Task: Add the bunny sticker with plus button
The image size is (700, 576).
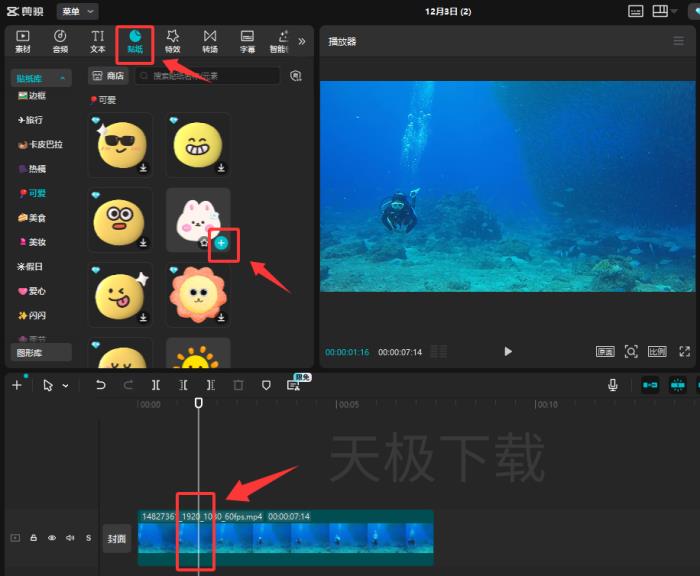Action: coord(221,242)
